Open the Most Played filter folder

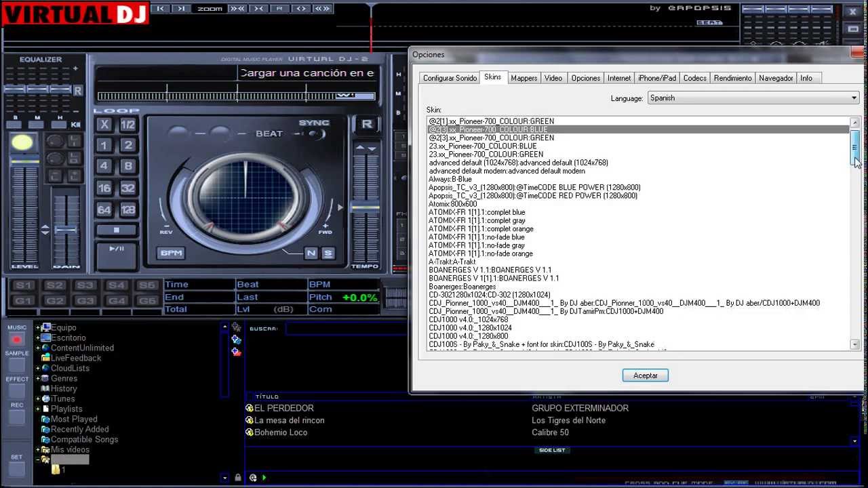[74, 419]
